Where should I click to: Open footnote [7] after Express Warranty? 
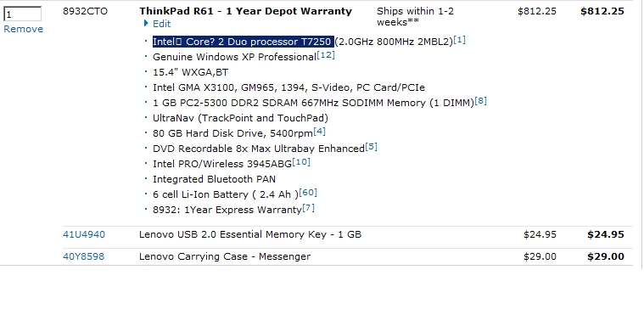(309, 208)
